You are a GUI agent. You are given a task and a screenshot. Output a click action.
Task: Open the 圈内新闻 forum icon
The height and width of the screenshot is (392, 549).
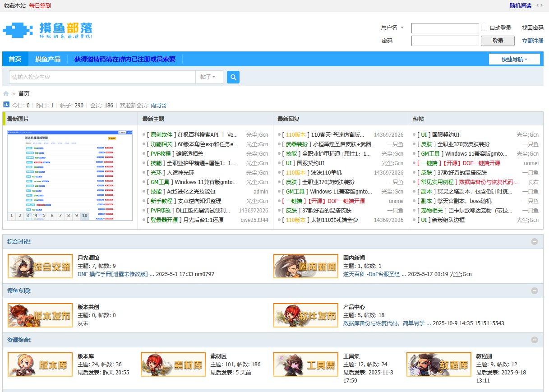point(305,265)
